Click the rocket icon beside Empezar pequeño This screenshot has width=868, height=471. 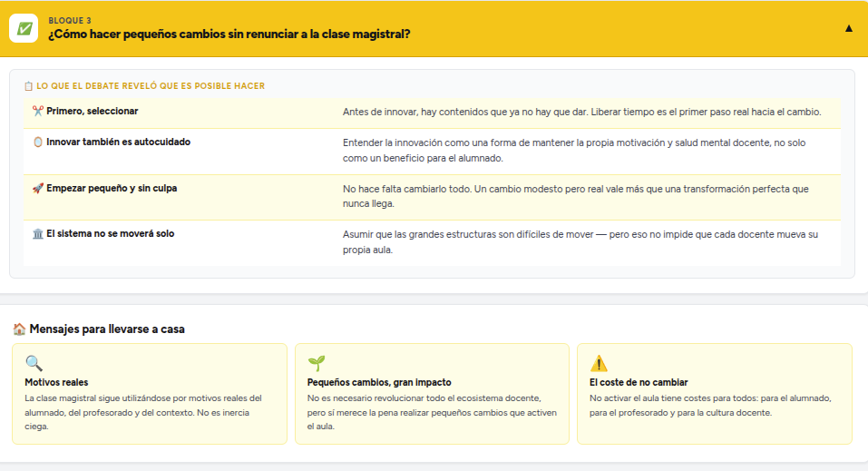pyautogui.click(x=37, y=189)
